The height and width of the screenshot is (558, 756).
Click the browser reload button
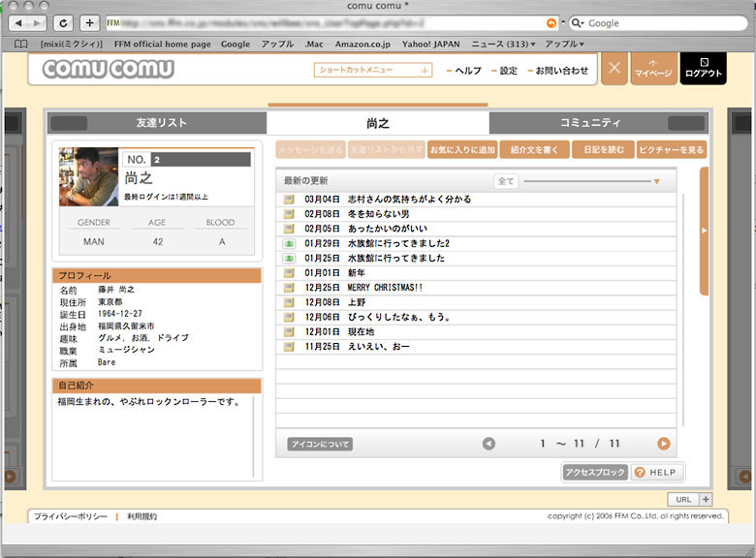(x=64, y=22)
